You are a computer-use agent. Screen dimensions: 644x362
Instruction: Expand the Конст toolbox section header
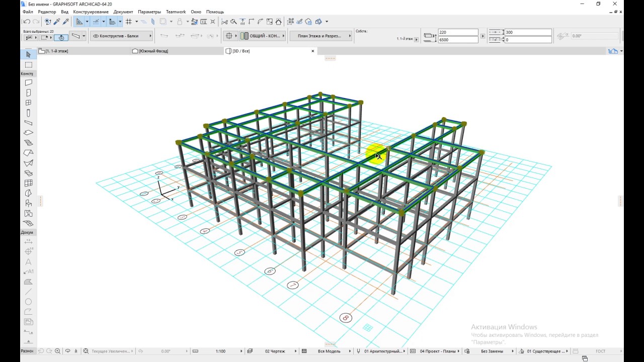pos(27,73)
